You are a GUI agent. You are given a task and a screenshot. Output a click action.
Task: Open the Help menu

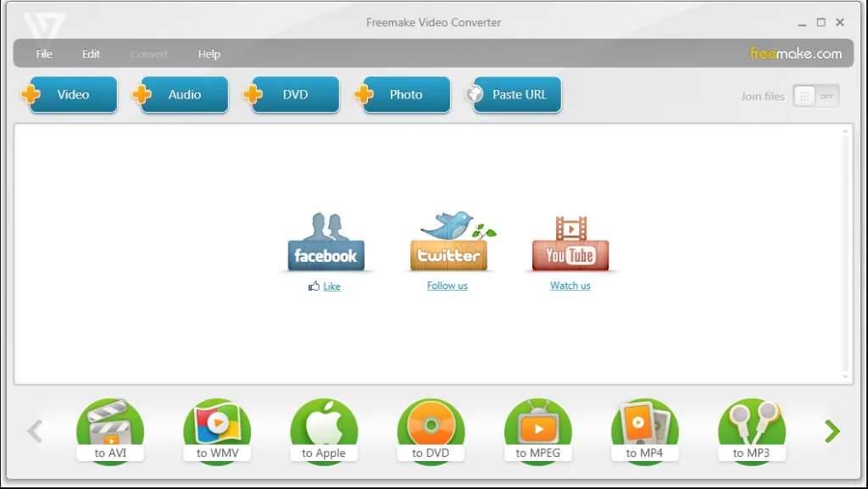click(x=209, y=53)
